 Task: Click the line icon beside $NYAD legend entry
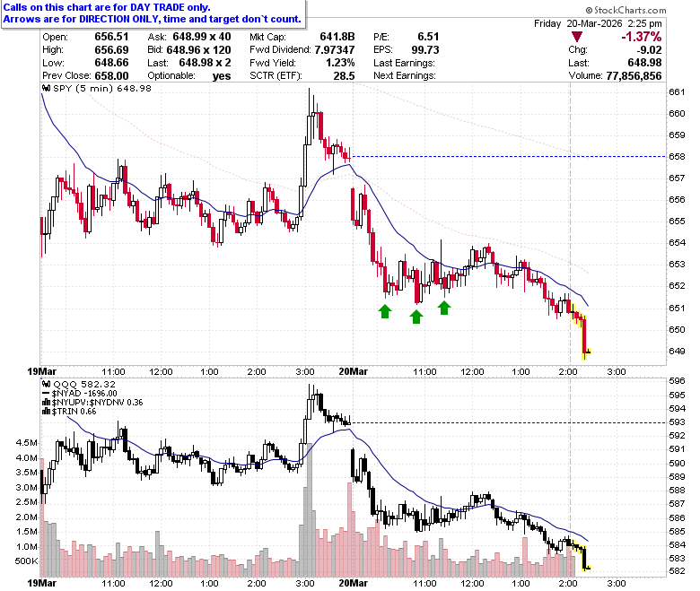pos(46,394)
